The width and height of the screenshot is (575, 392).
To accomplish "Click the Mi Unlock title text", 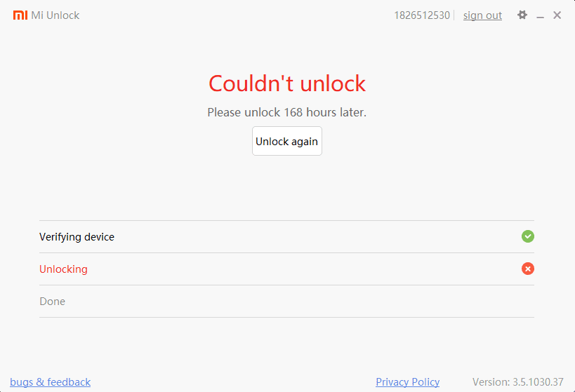I will pyautogui.click(x=55, y=15).
